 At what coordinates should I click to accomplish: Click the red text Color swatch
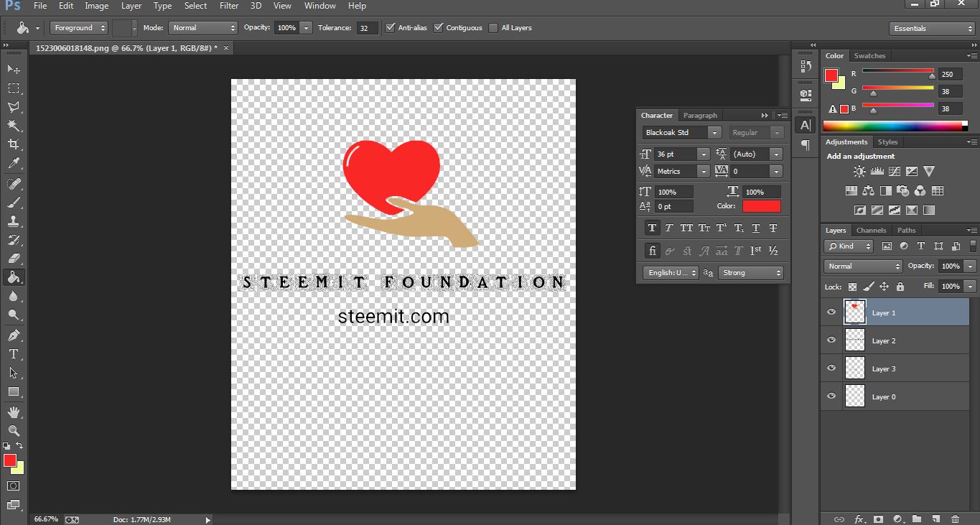(x=761, y=206)
